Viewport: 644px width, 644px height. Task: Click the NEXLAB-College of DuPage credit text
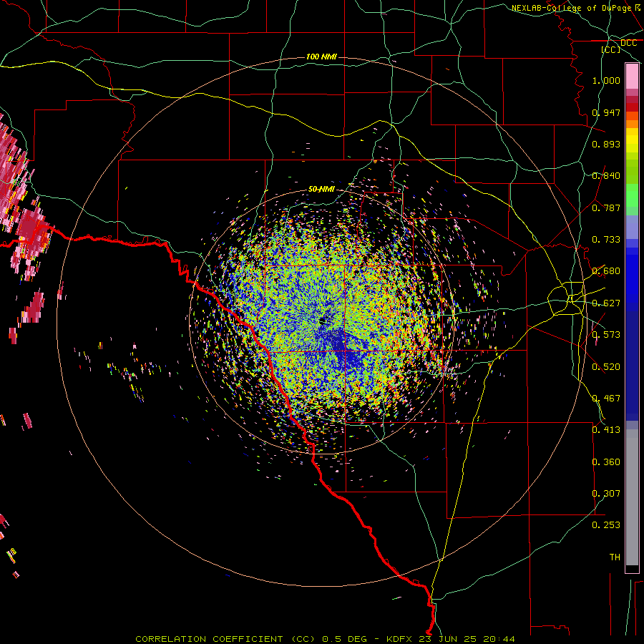click(571, 8)
